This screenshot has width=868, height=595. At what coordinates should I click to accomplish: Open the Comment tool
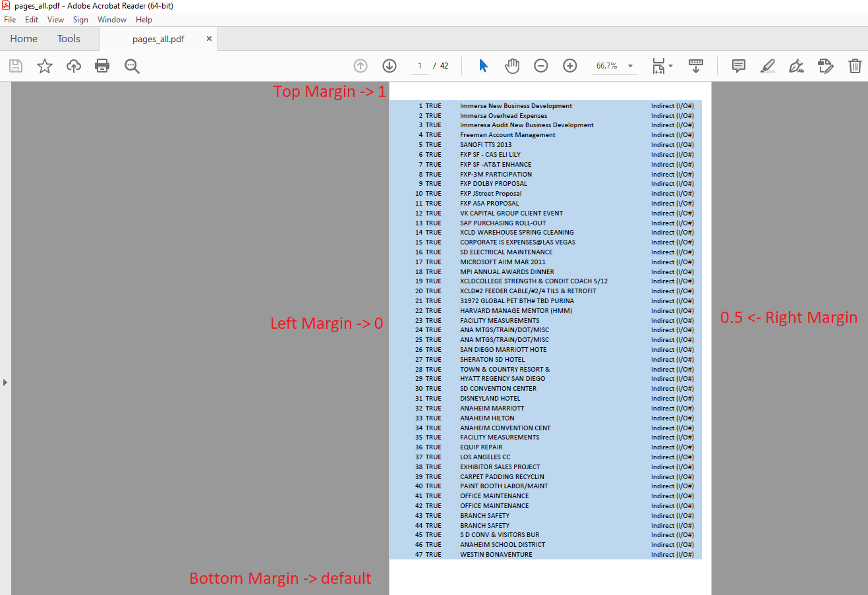[738, 66]
